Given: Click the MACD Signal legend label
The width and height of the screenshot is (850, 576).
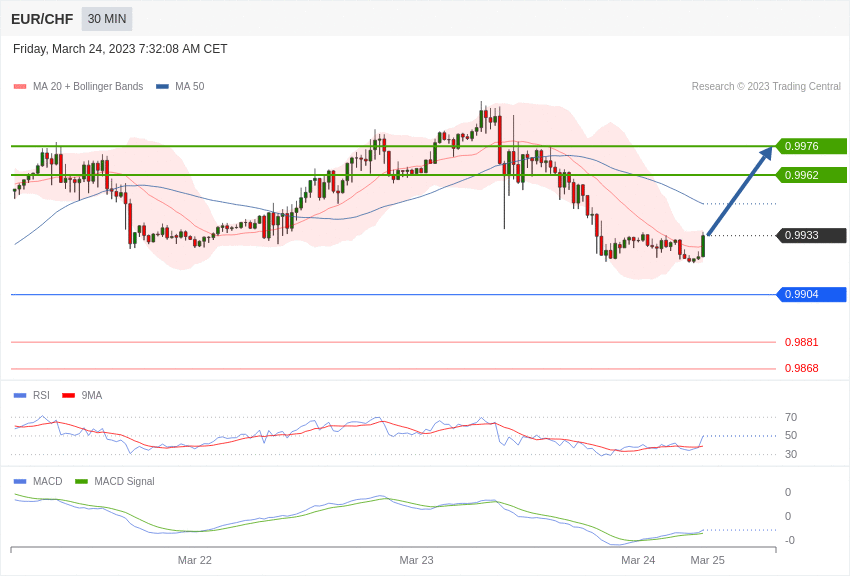Looking at the screenshot, I should [124, 481].
